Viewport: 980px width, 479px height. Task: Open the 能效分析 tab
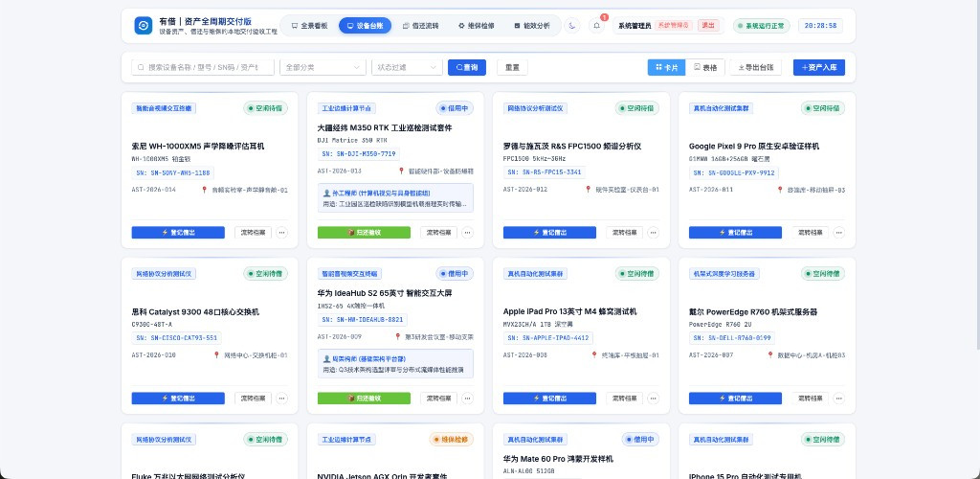click(532, 26)
